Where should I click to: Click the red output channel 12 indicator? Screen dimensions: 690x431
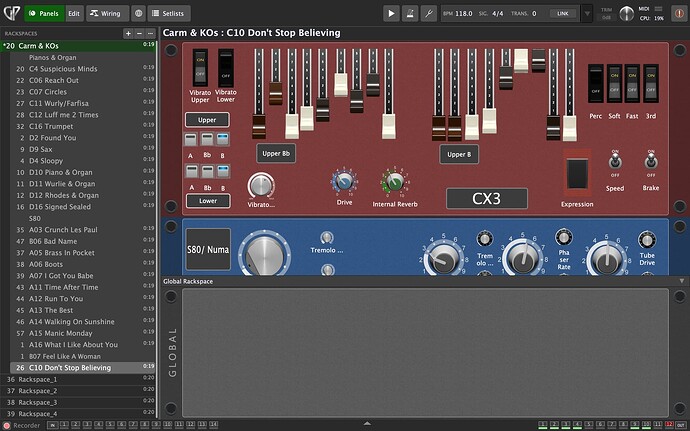point(669,425)
